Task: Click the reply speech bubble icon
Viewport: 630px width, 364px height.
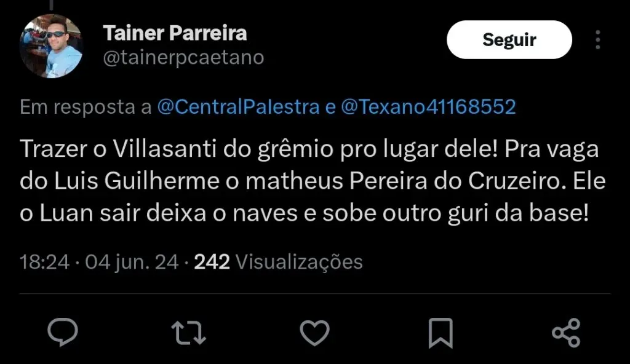Action: pos(63,333)
